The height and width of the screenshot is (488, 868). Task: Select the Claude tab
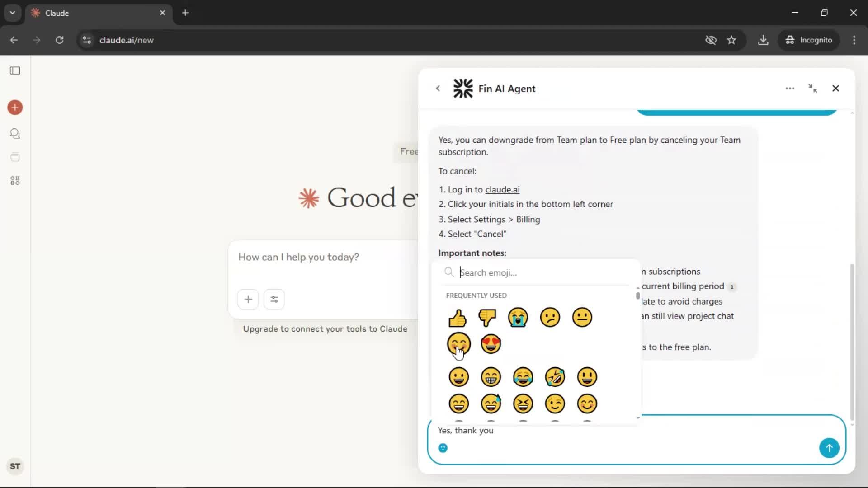tap(99, 13)
